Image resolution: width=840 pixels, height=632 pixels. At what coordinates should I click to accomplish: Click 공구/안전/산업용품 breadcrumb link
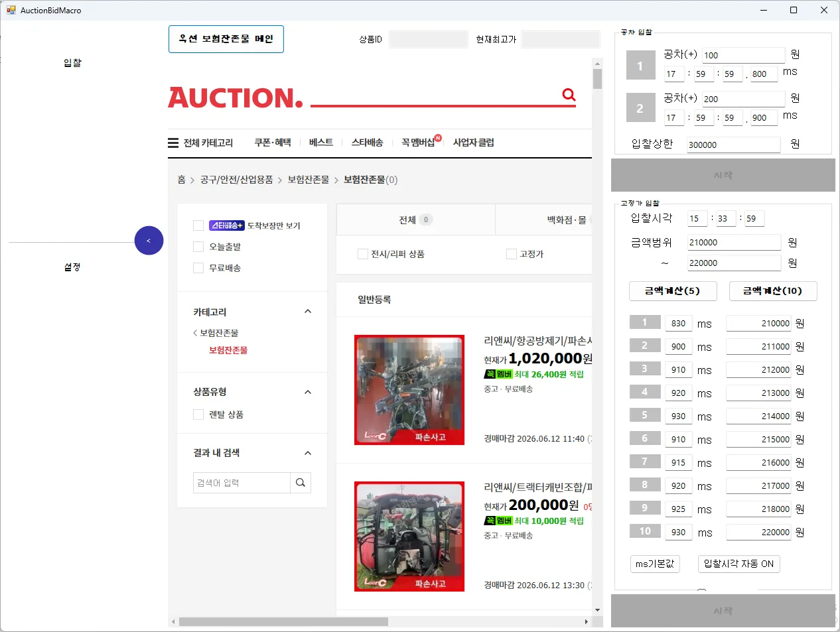[x=237, y=180]
